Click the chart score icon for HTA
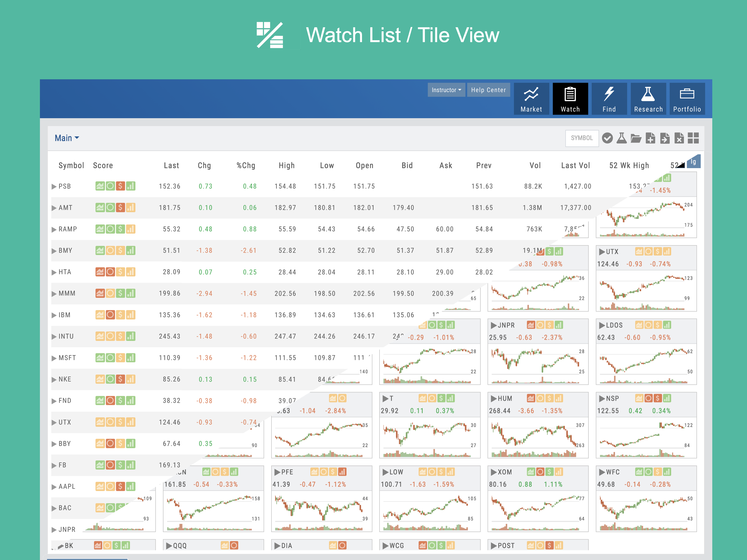747x560 pixels. pyautogui.click(x=100, y=272)
